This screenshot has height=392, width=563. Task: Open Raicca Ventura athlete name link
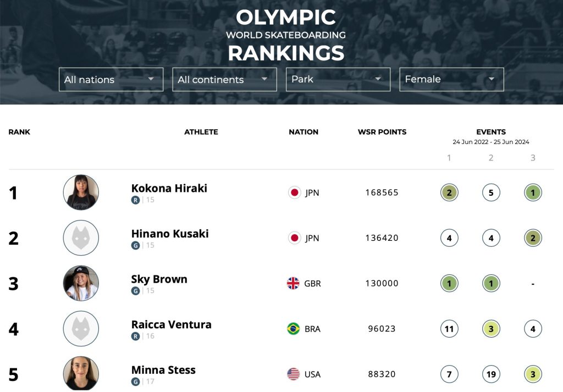tap(172, 324)
